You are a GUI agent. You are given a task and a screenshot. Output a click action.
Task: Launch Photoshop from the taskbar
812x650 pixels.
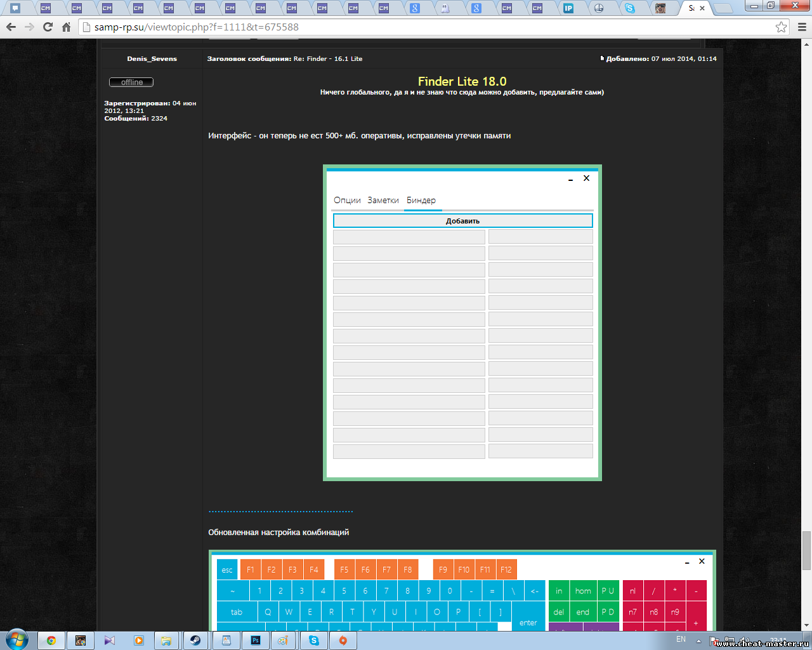[255, 640]
